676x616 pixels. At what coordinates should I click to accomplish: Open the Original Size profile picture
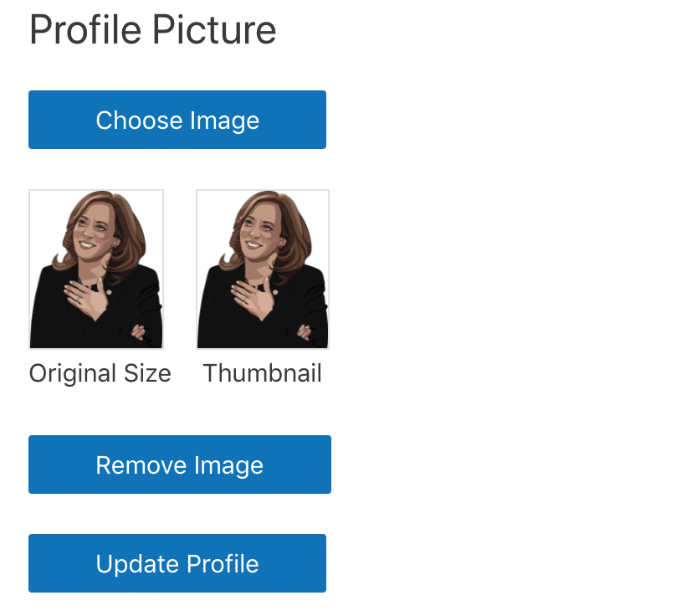pyautogui.click(x=96, y=269)
